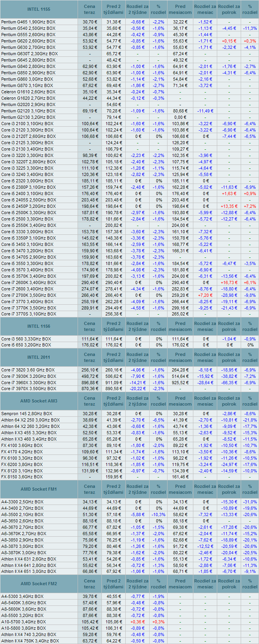Click red '+13,35 €' in Core i5 2450P row

click(x=229, y=206)
